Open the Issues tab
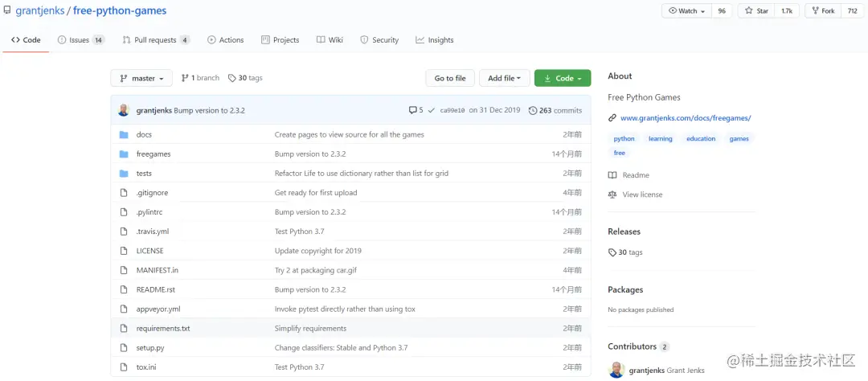 click(x=81, y=40)
